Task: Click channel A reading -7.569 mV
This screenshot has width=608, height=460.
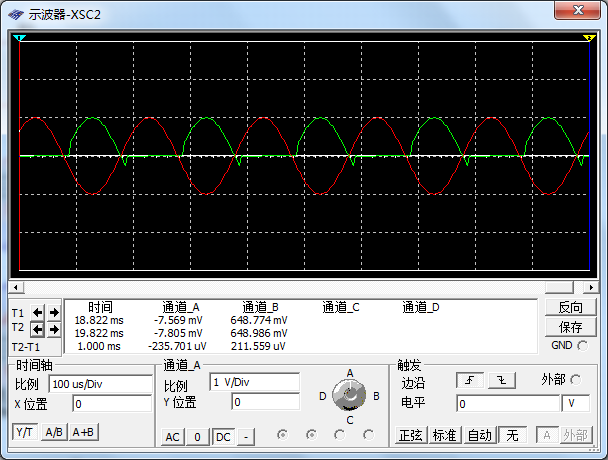Action: (178, 320)
